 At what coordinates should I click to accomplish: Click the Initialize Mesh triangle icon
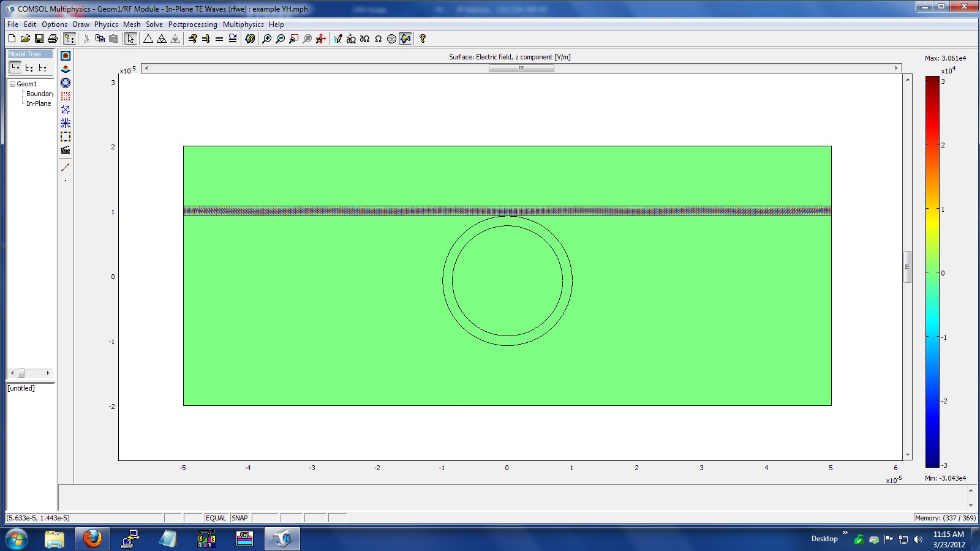pyautogui.click(x=148, y=39)
